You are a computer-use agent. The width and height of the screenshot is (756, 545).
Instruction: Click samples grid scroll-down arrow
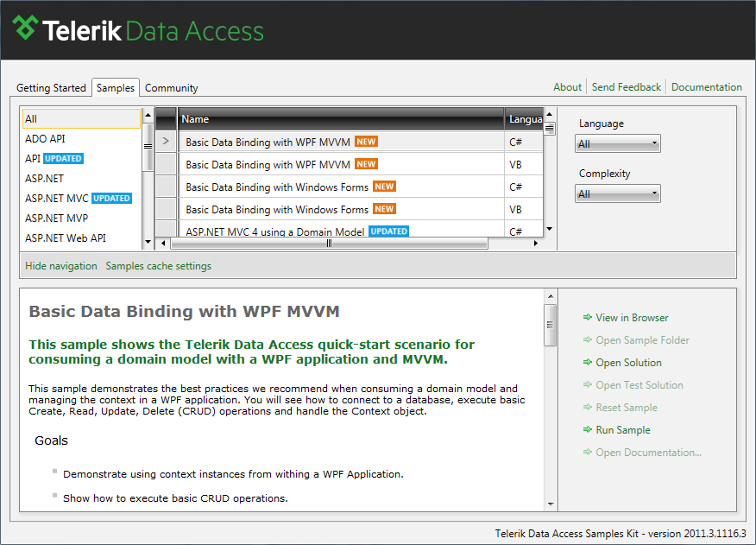[549, 229]
